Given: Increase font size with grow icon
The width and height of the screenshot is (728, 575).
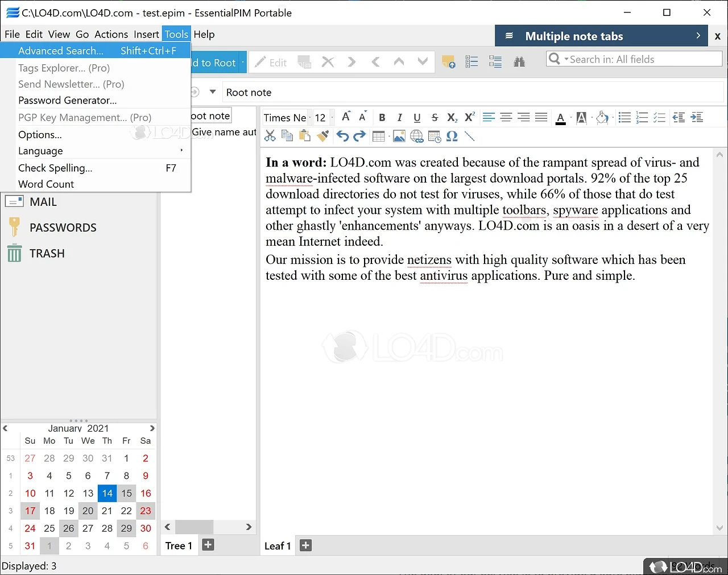Looking at the screenshot, I should coord(346,117).
